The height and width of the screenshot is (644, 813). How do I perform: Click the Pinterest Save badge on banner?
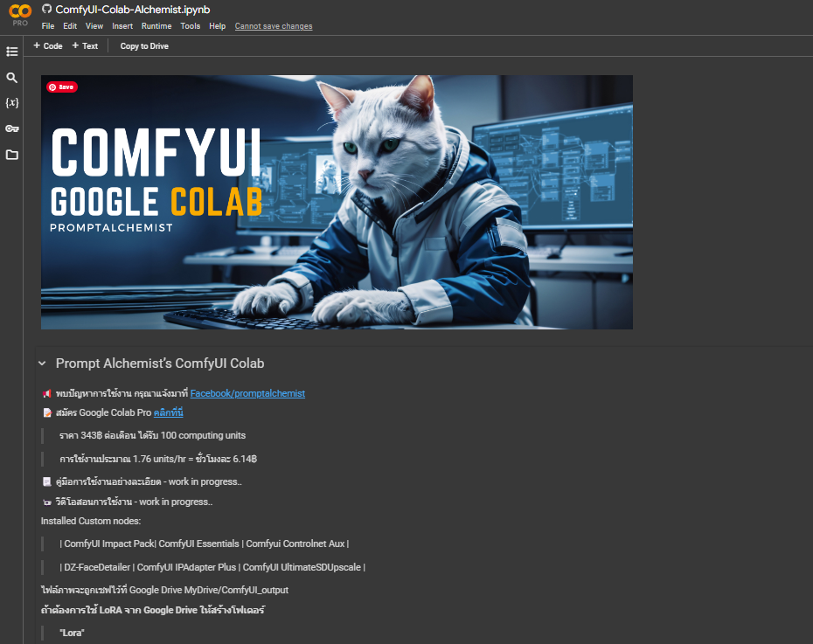[62, 87]
